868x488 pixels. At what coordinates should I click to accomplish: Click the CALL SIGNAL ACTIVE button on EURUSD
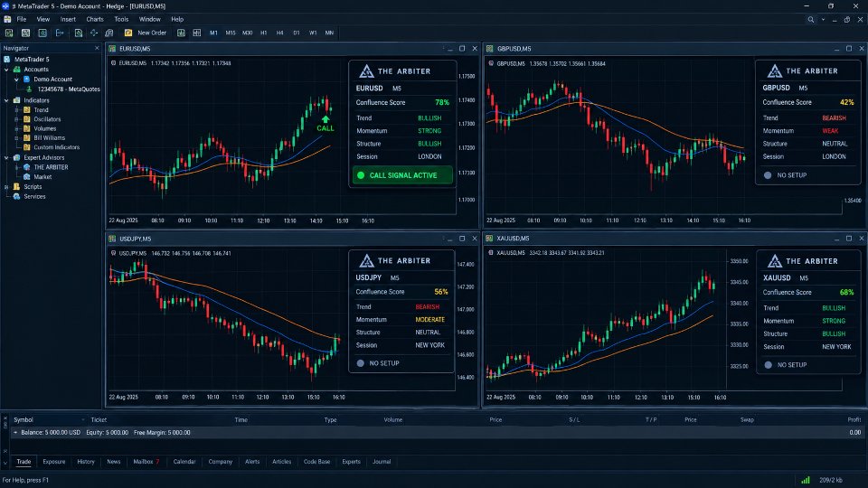click(402, 175)
